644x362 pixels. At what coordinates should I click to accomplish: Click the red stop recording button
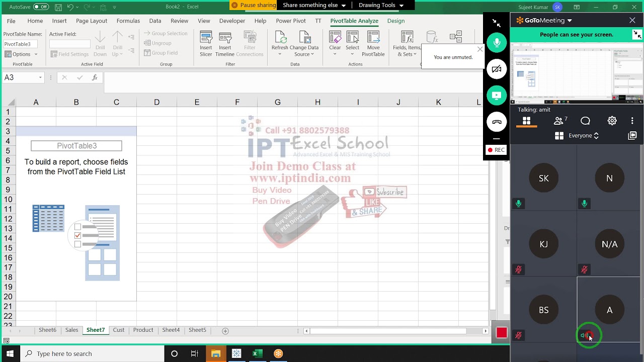(x=502, y=333)
